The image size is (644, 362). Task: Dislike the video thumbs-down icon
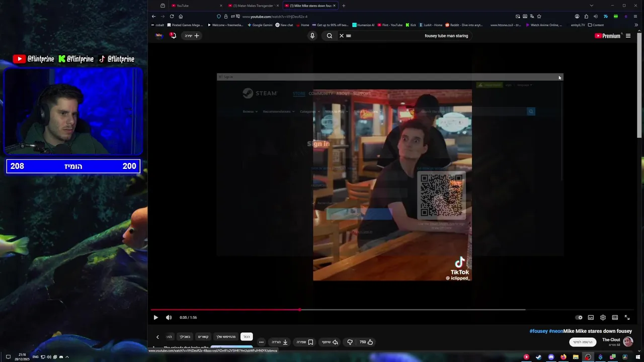point(350,342)
